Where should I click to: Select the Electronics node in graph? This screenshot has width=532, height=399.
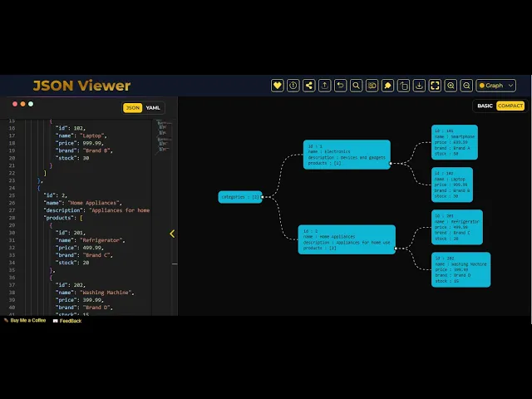pyautogui.click(x=346, y=154)
